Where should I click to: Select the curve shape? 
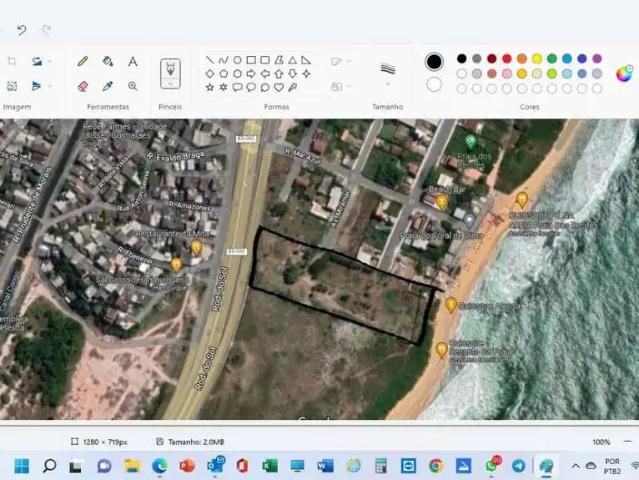pyautogui.click(x=223, y=60)
